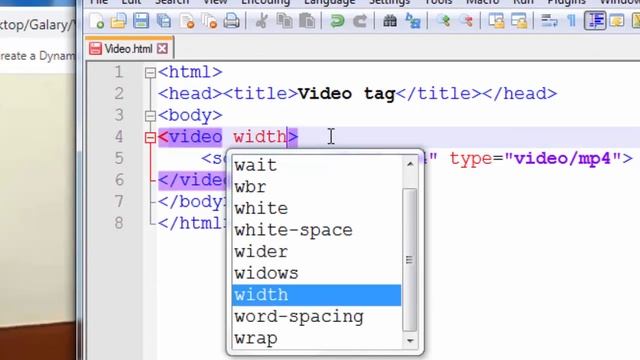Click the Zoom Out icon
640x360 pixels.
pos(467,20)
